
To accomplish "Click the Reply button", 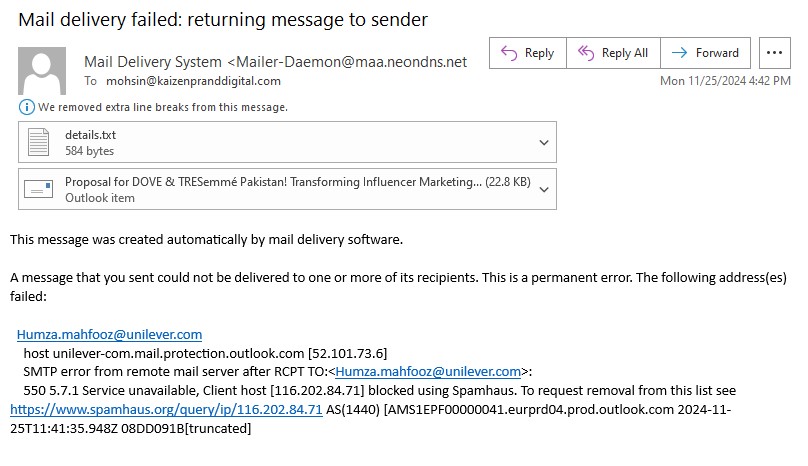I will pos(527,53).
